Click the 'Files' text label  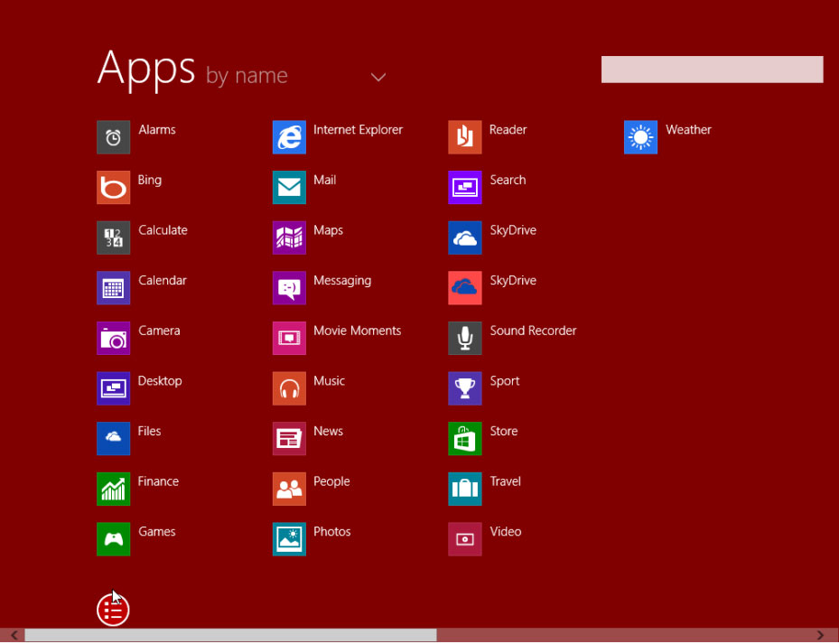click(x=149, y=432)
